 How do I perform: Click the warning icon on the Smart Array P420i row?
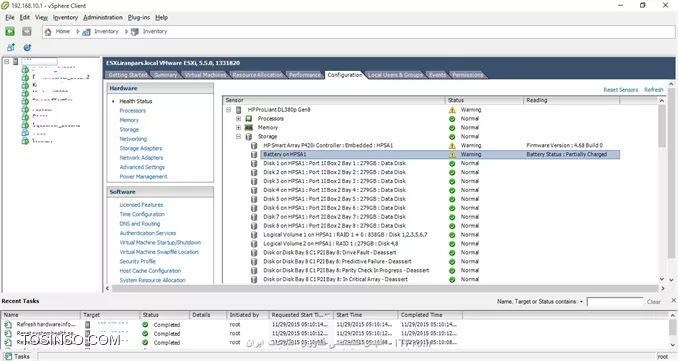point(452,146)
